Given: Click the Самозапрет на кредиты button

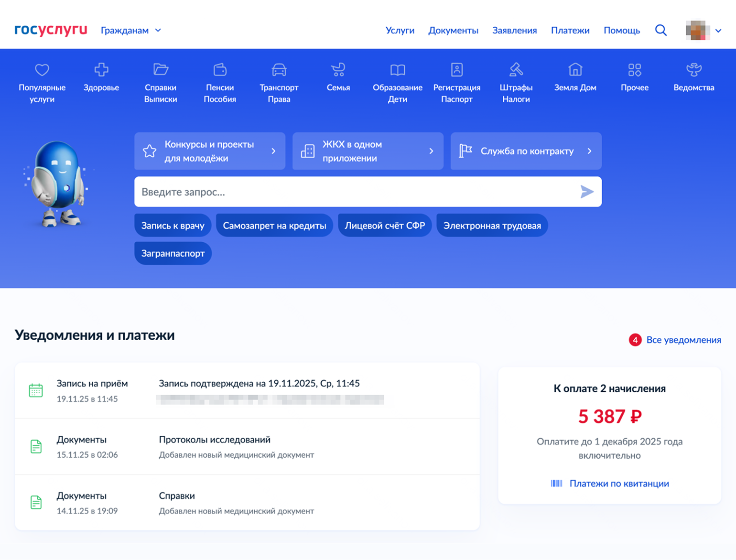Looking at the screenshot, I should click(x=274, y=226).
